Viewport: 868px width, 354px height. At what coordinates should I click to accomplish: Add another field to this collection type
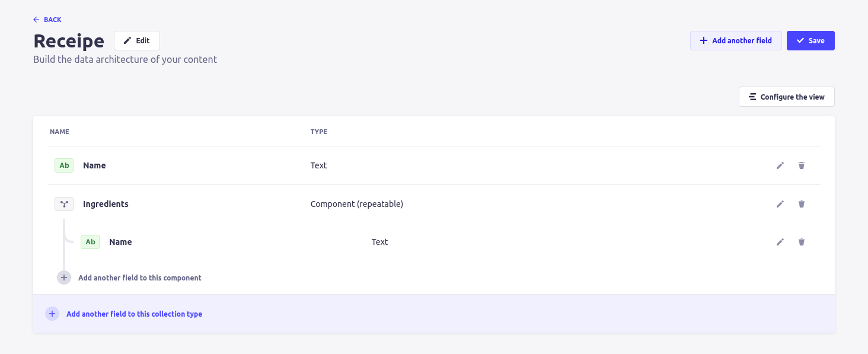[134, 314]
